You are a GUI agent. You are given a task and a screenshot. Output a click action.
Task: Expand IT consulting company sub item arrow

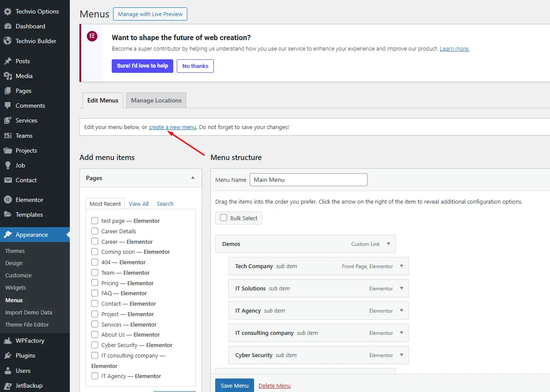pos(402,333)
